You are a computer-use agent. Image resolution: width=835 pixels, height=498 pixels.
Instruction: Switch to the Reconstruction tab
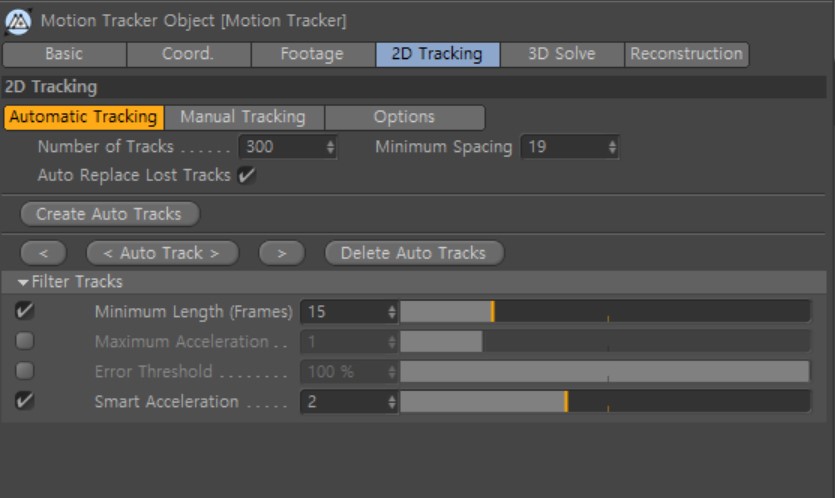686,54
